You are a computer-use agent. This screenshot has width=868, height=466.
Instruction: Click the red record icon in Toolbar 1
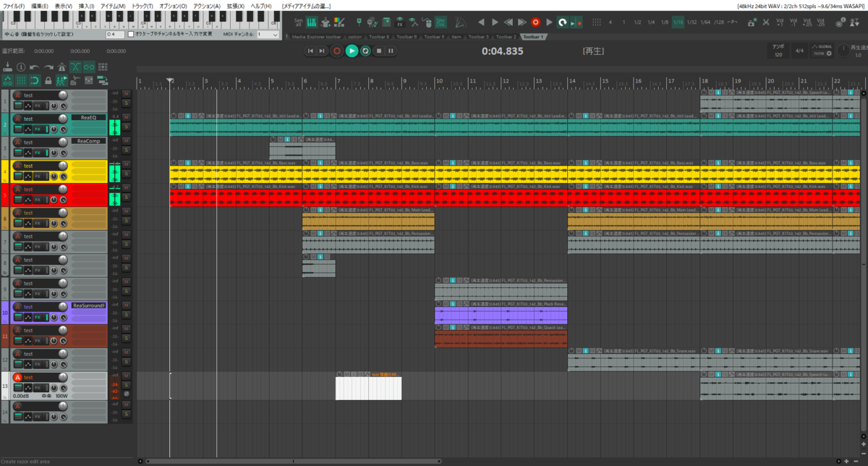point(535,22)
